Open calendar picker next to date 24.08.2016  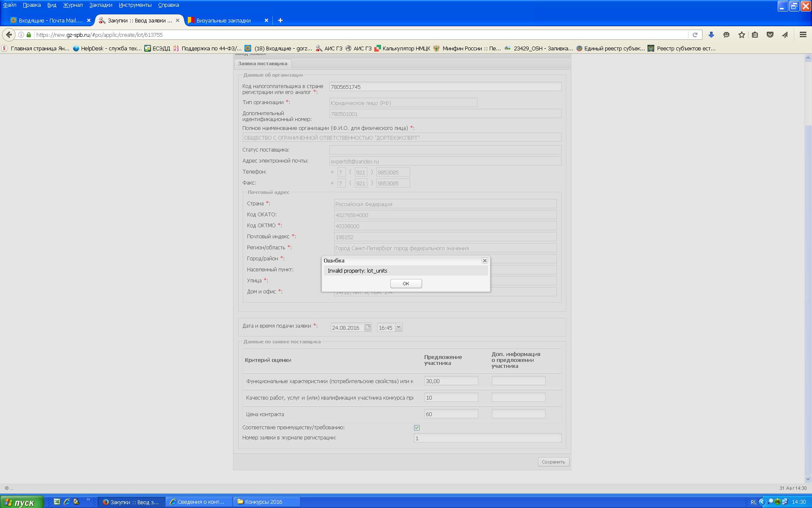pos(368,327)
